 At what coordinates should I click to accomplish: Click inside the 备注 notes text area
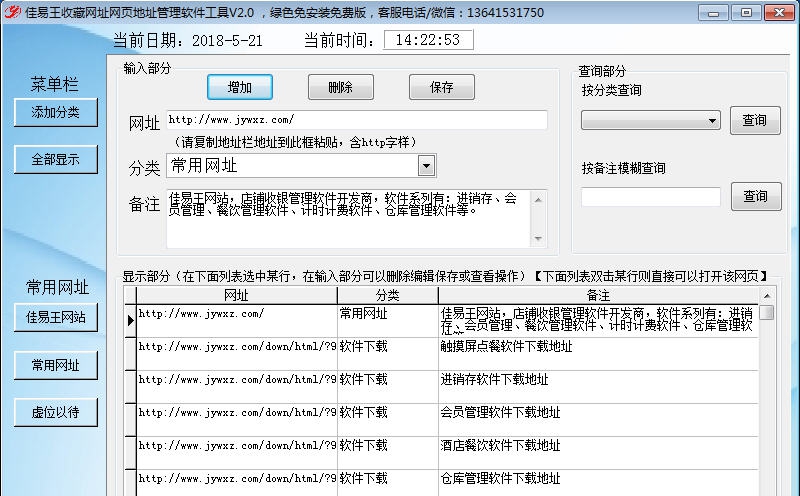click(348, 219)
